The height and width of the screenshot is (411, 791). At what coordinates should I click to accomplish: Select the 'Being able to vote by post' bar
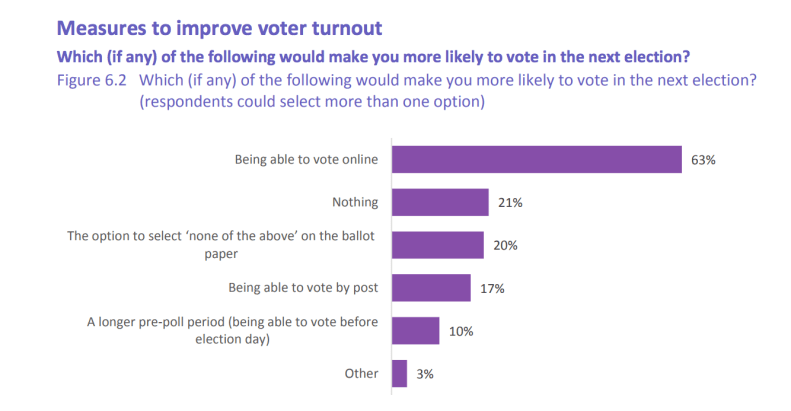tap(430, 288)
